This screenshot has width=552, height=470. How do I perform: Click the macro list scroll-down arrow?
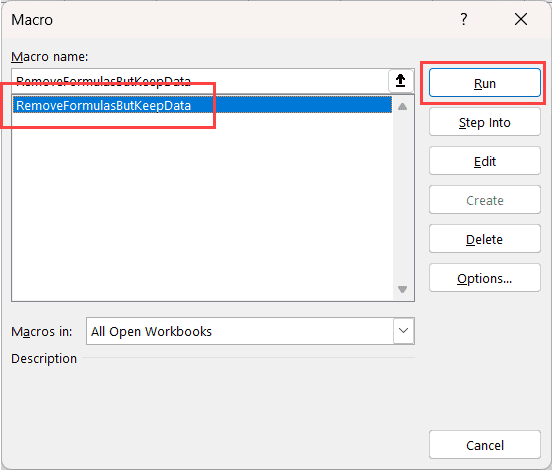click(x=402, y=289)
